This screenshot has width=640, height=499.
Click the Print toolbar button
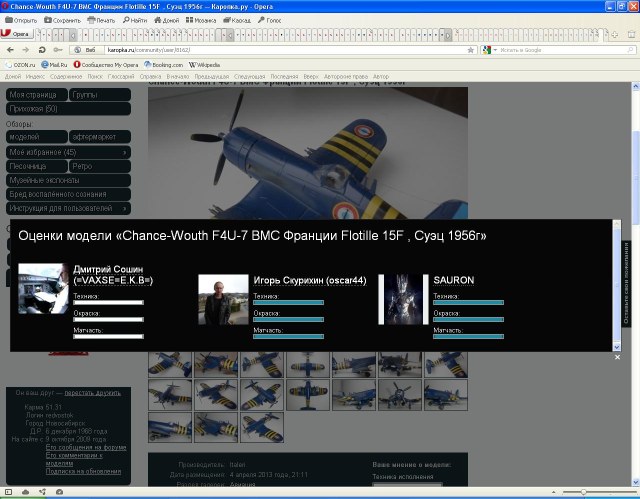point(101,19)
